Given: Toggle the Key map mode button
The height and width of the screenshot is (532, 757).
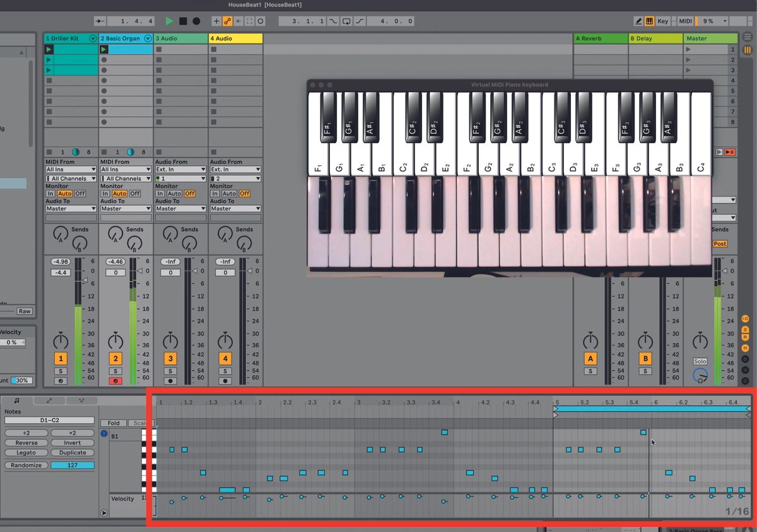Looking at the screenshot, I should click(663, 21).
